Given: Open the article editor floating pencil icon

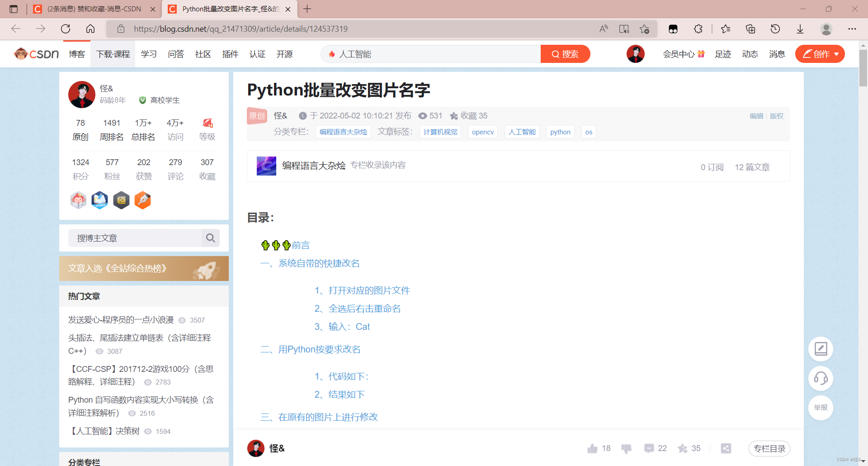Looking at the screenshot, I should (x=821, y=349).
